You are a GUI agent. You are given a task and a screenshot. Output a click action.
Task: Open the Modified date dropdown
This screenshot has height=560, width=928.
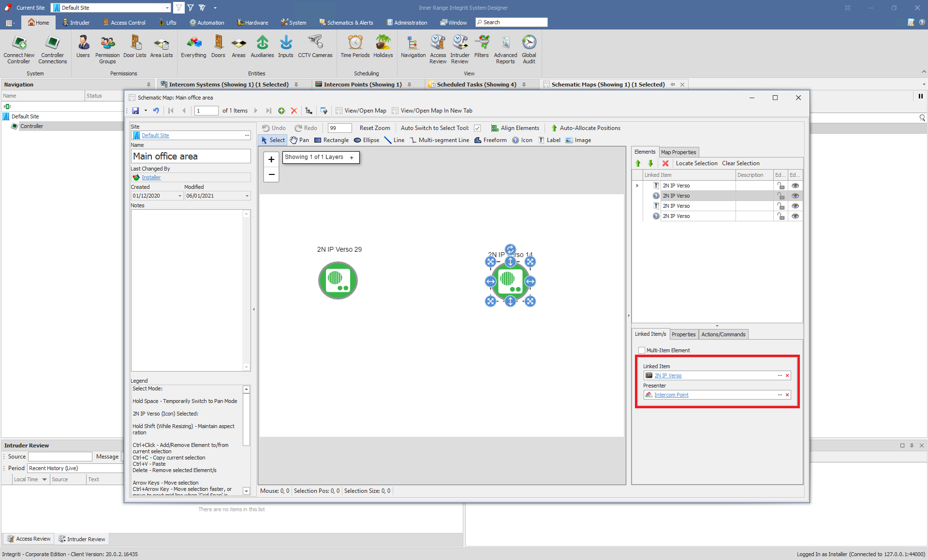[247, 196]
